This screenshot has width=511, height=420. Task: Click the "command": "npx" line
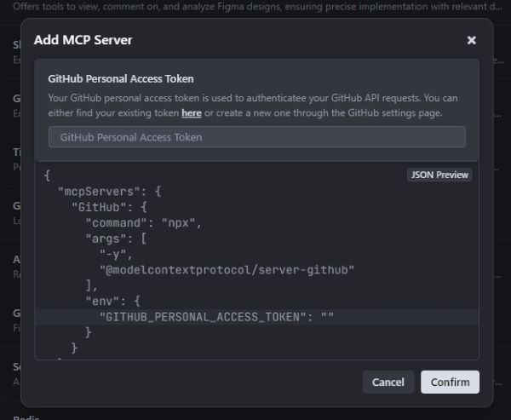click(x=143, y=223)
